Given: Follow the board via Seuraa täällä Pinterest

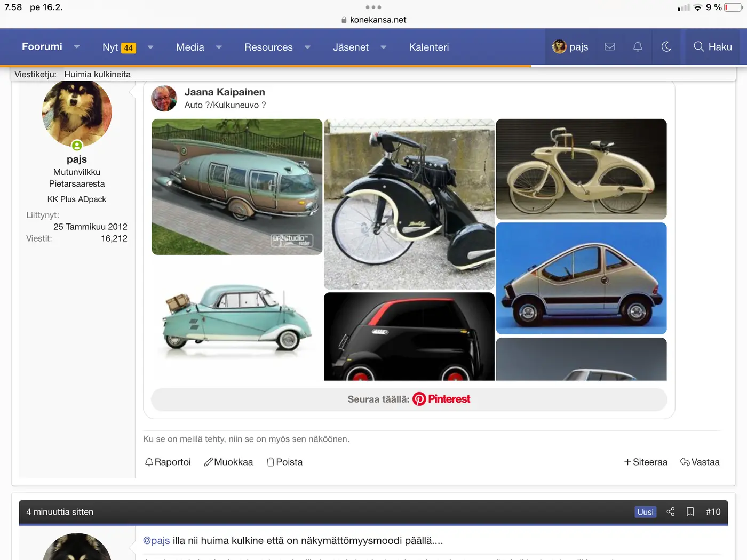Looking at the screenshot, I should (409, 399).
